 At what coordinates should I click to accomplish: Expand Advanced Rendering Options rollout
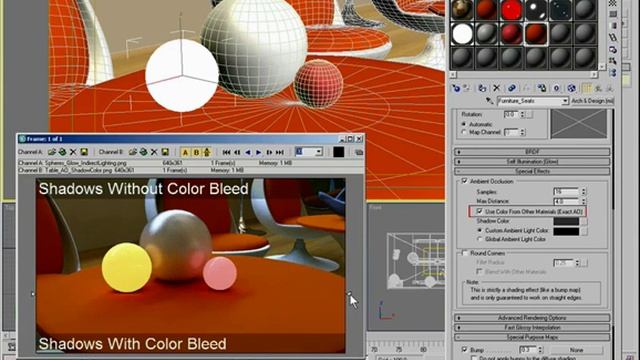point(532,318)
